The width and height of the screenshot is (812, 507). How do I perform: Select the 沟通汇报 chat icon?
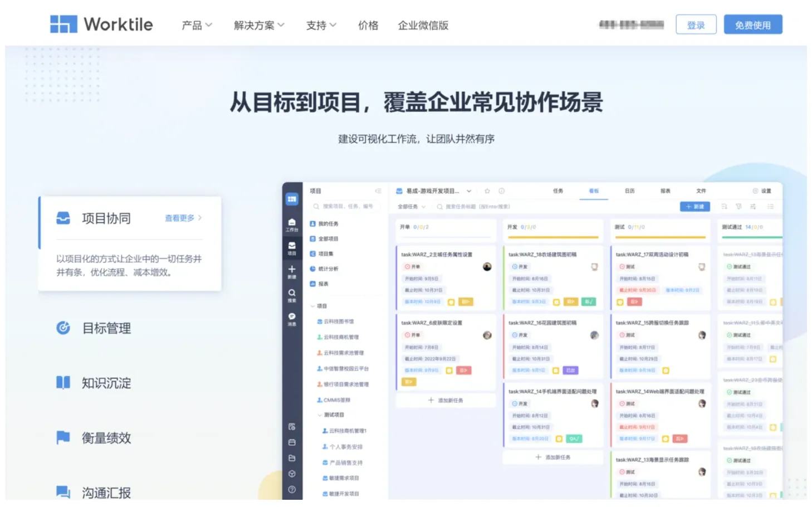[63, 492]
